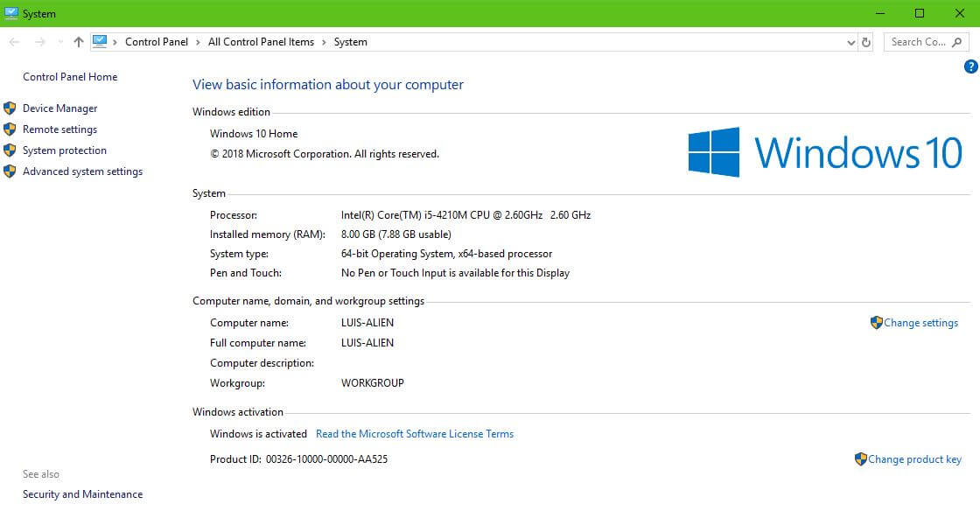Image resolution: width=980 pixels, height=518 pixels.
Task: Select the No Pen or Touch Input text
Action: pyautogui.click(x=456, y=273)
